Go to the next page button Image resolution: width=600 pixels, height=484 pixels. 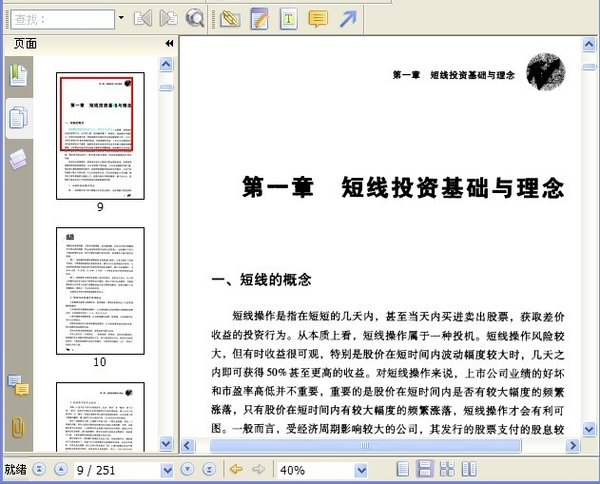187,469
